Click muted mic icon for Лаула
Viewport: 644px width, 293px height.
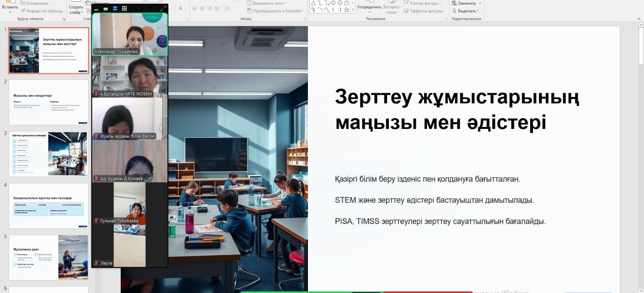(x=96, y=263)
